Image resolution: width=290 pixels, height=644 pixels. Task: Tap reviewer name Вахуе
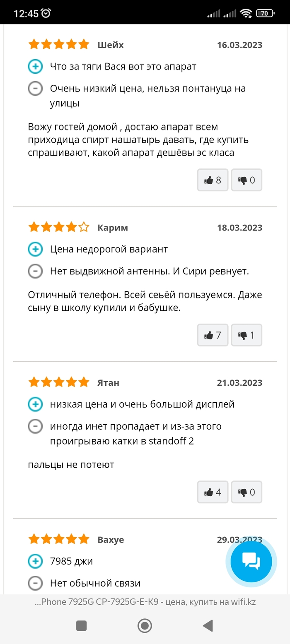111,540
